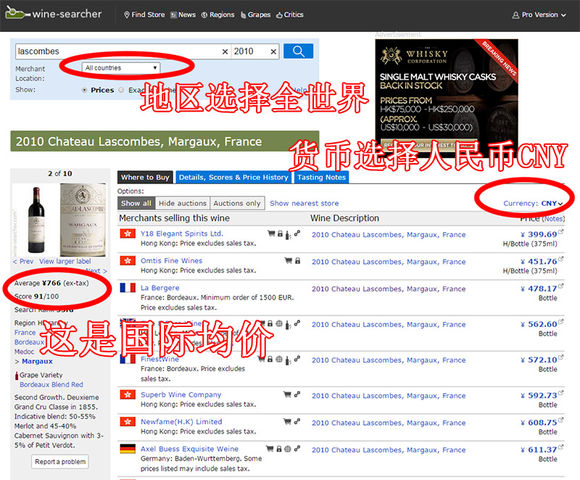Viewport: 580px width, 480px height.
Task: Click View larger label link
Action: 65,261
